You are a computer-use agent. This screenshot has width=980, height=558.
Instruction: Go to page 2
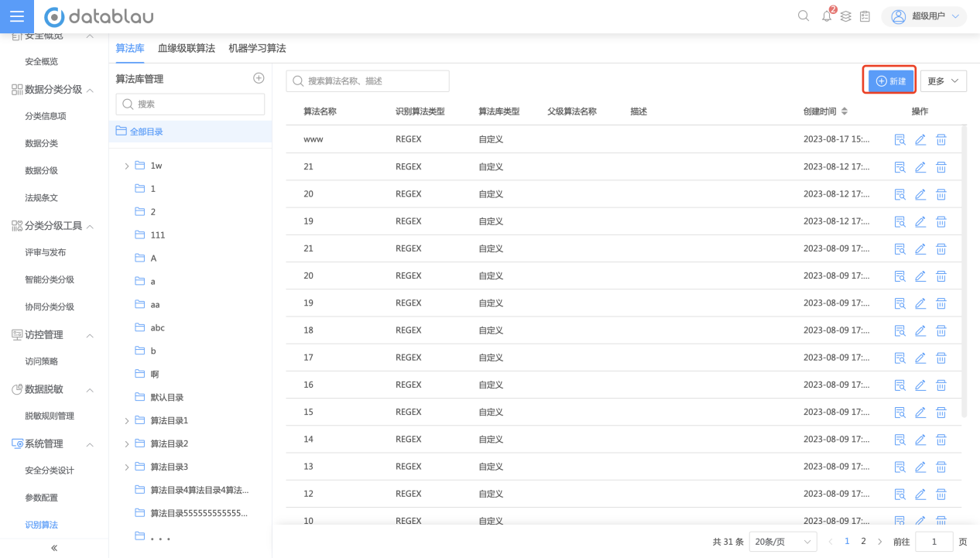pyautogui.click(x=863, y=542)
